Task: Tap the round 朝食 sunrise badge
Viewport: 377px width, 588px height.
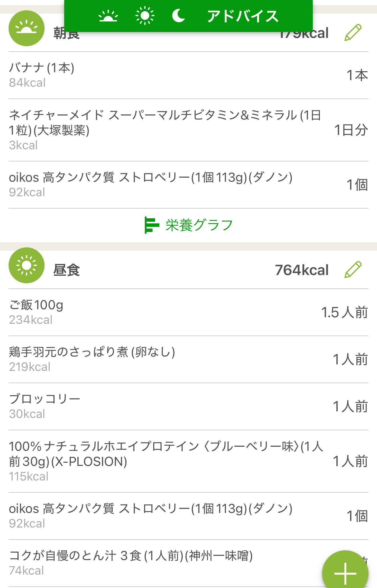Action: coord(27,29)
